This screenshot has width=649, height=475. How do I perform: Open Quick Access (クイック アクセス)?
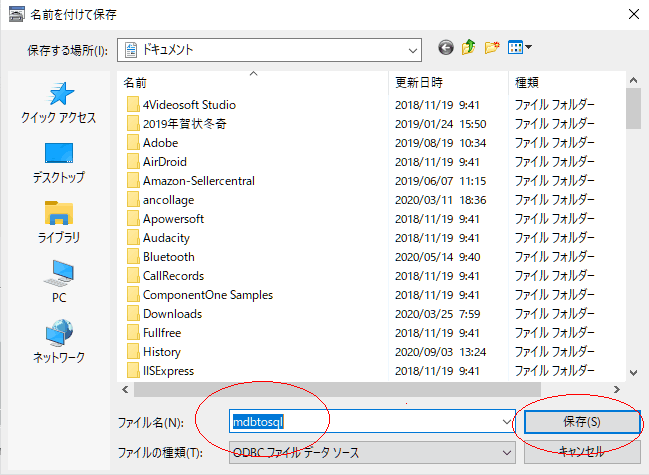click(x=59, y=103)
